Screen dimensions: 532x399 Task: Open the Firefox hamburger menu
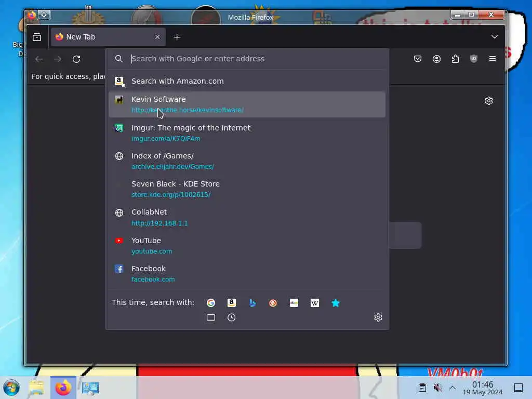pyautogui.click(x=493, y=59)
